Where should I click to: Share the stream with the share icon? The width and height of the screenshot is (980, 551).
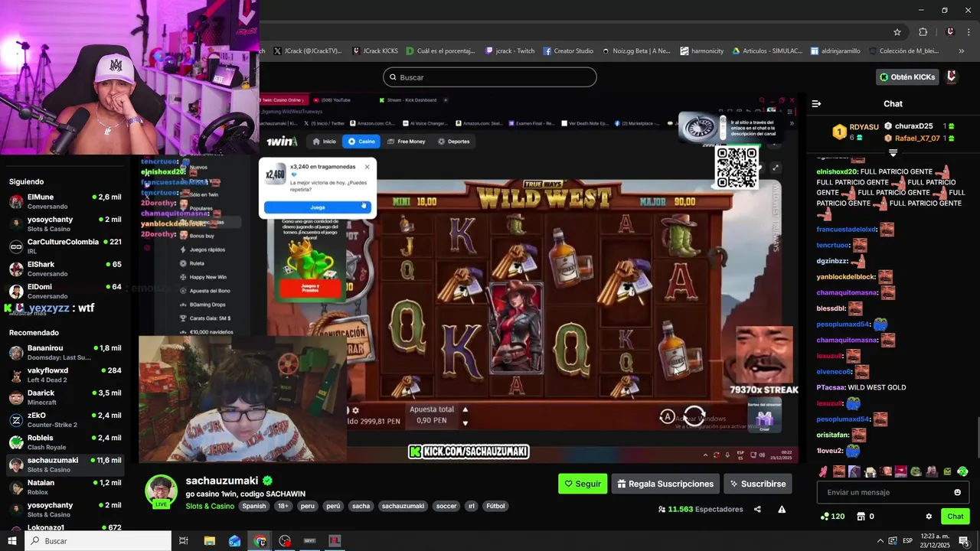pyautogui.click(x=757, y=510)
